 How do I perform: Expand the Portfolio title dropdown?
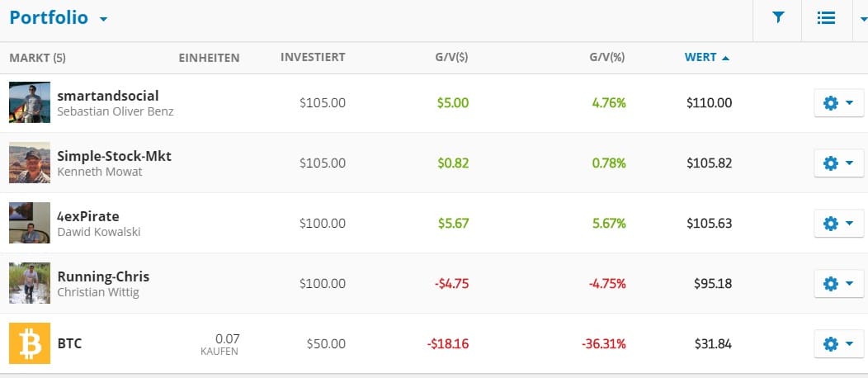pyautogui.click(x=103, y=19)
